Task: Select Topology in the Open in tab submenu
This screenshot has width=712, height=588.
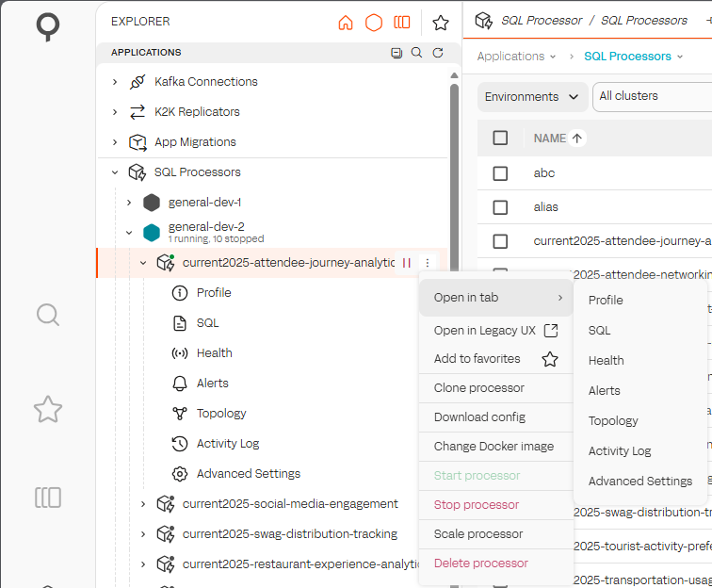Action: 613,420
